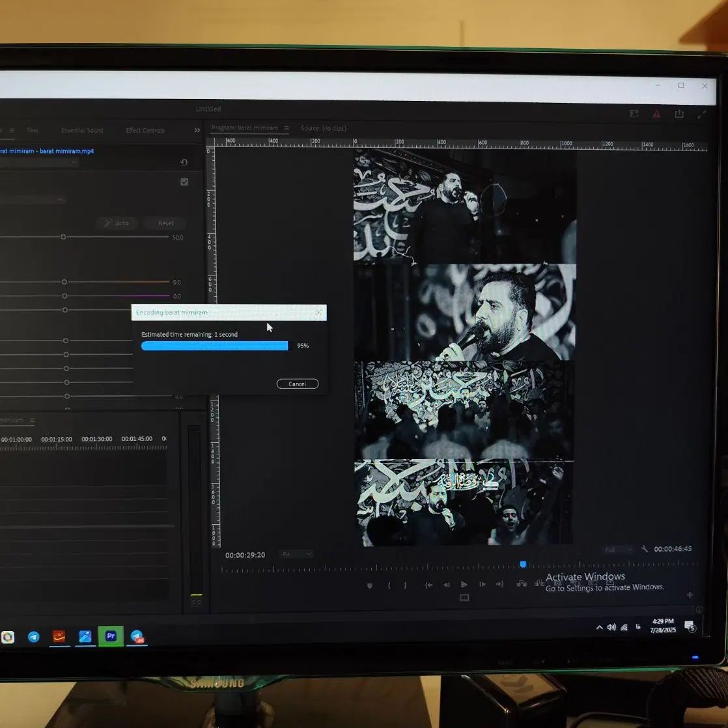This screenshot has height=728, width=728.
Task: Open the Button Editor plus icon
Action: tap(690, 595)
